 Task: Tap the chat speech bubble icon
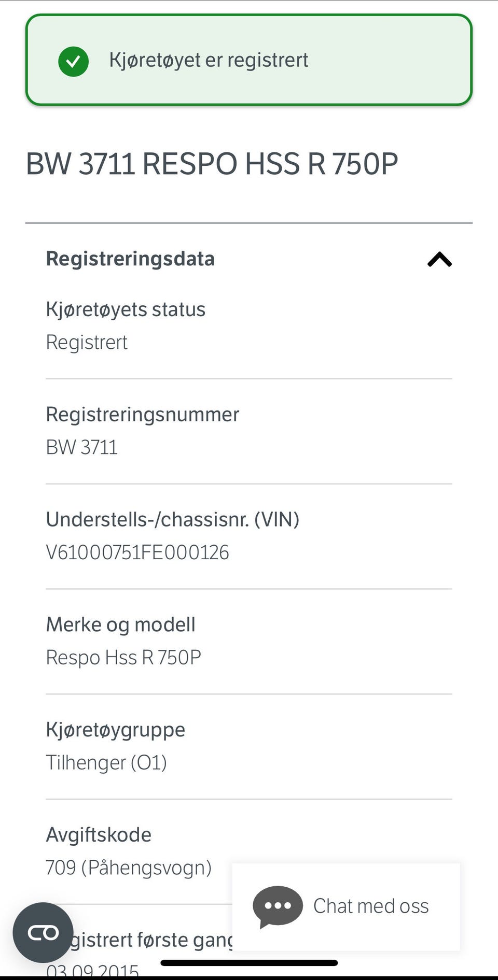tap(278, 907)
